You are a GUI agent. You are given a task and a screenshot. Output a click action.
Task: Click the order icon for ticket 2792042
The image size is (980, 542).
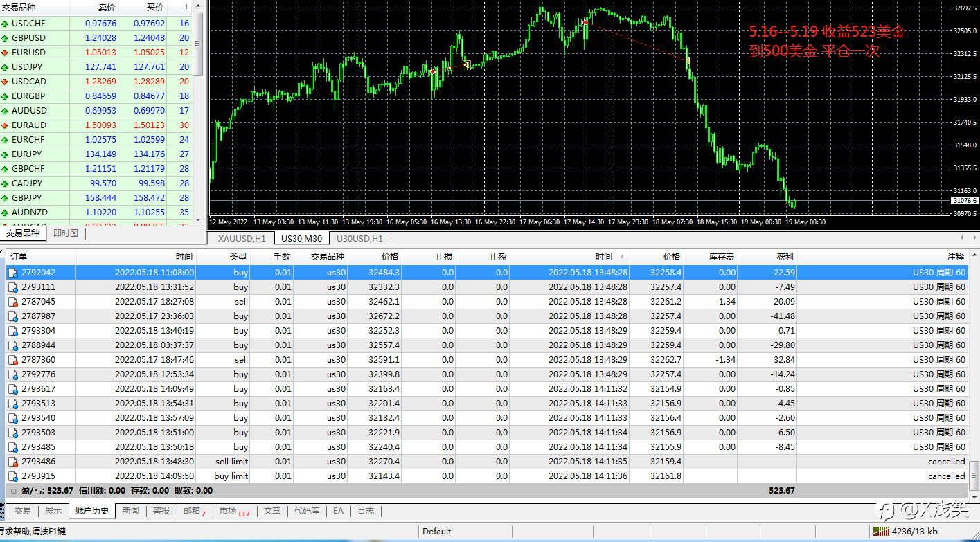12,273
